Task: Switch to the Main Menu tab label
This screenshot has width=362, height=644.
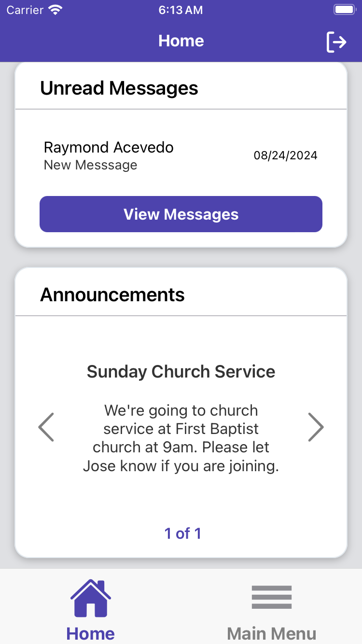Action: [272, 633]
